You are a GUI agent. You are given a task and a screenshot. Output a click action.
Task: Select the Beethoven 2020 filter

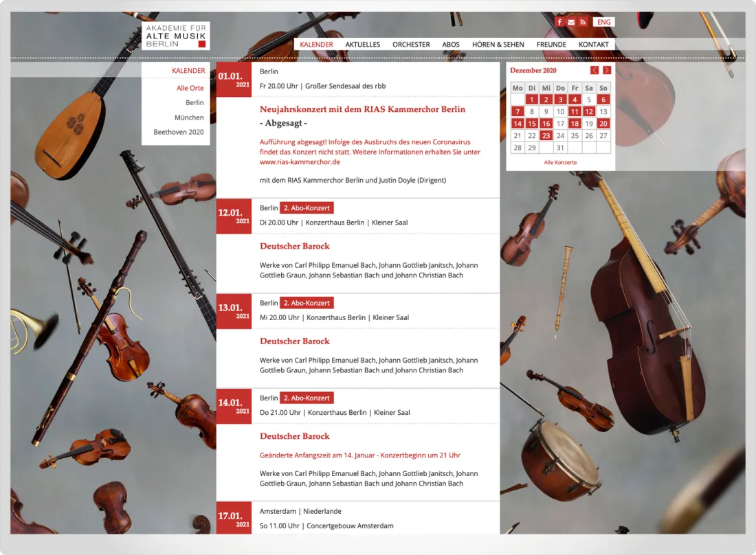coord(179,132)
